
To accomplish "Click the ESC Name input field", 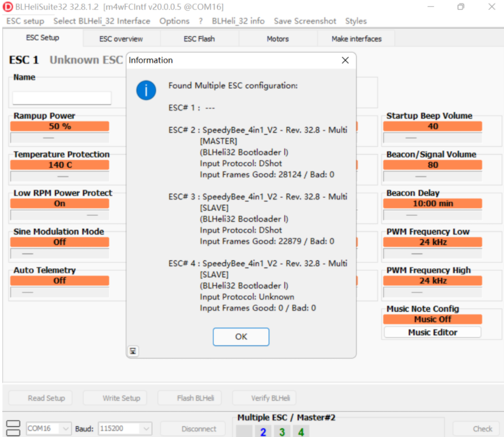I will [x=62, y=98].
